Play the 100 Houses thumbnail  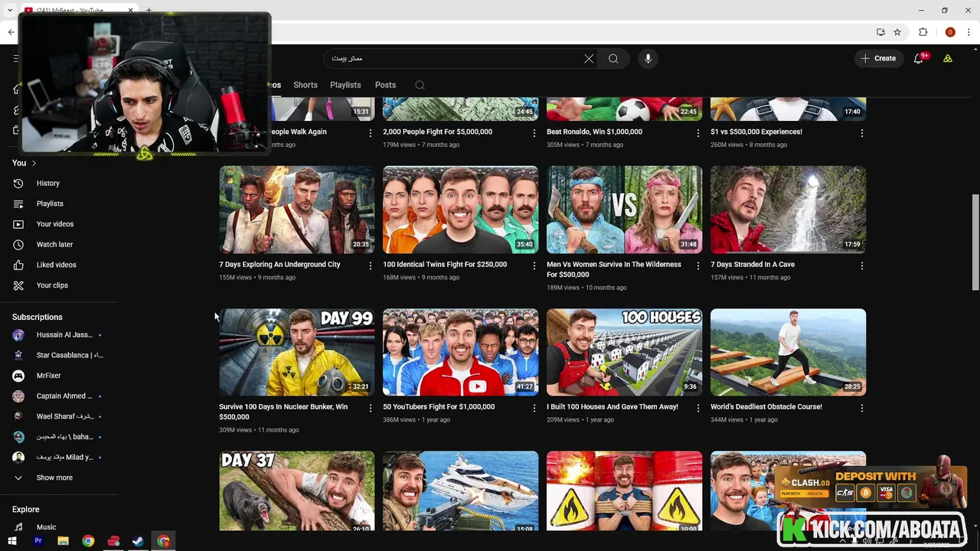tap(624, 352)
